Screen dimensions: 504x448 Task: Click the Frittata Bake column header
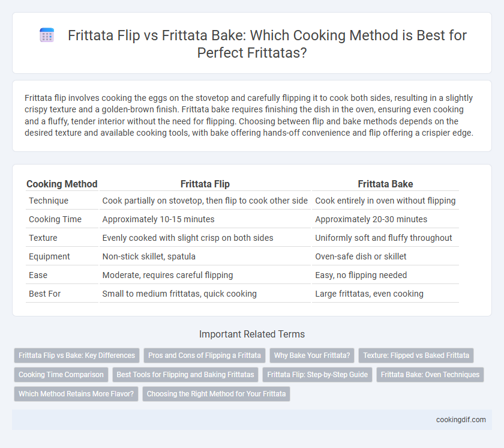385,184
